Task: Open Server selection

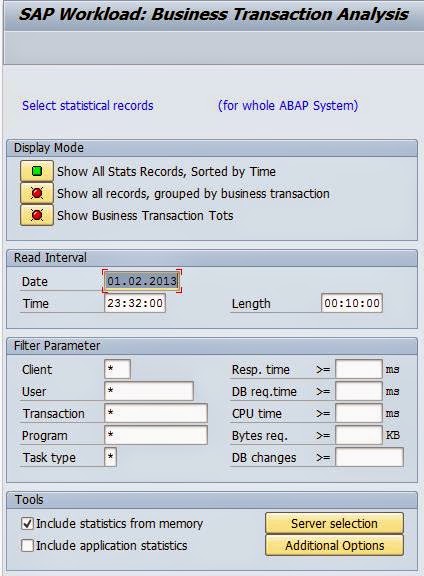Action: (x=334, y=523)
